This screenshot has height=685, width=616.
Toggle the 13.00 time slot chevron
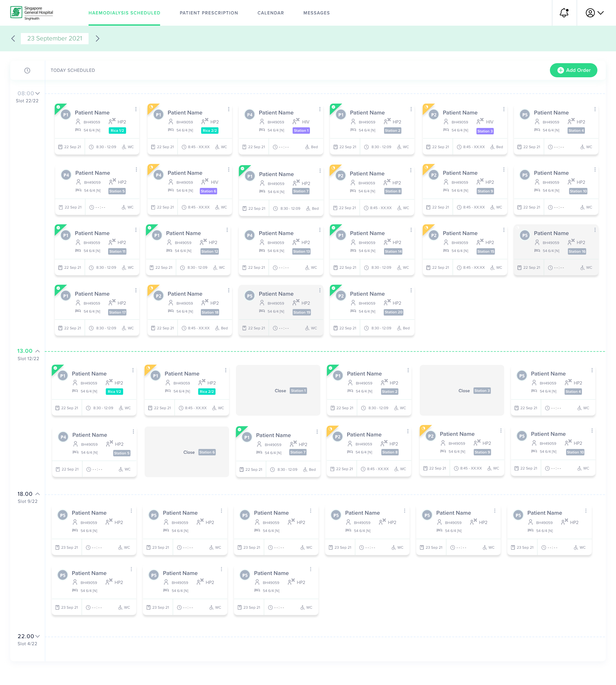(x=38, y=351)
